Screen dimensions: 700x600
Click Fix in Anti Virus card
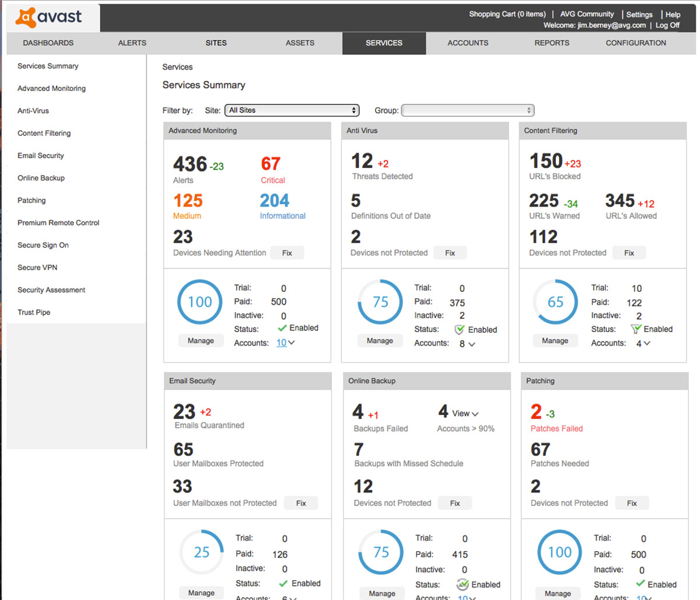point(450,253)
